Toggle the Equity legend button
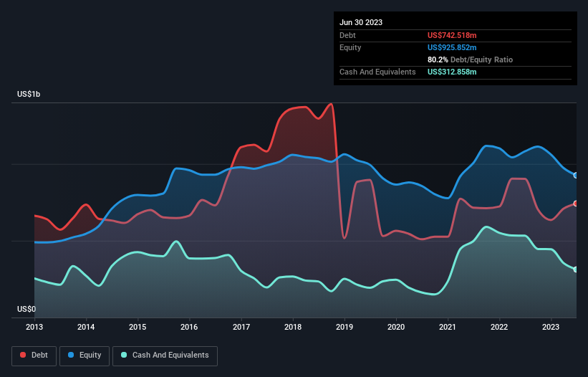 (x=85, y=355)
